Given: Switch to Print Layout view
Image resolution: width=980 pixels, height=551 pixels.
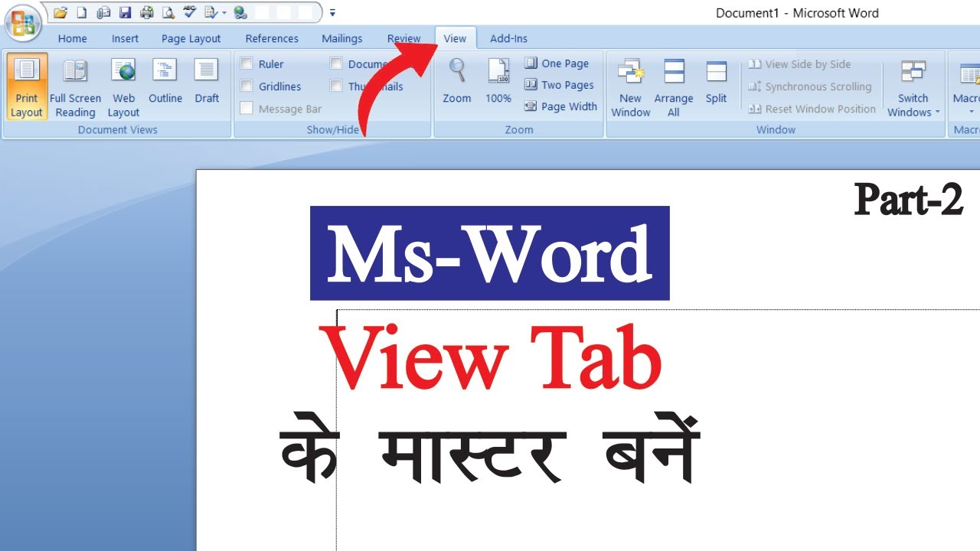Looking at the screenshot, I should (x=27, y=86).
